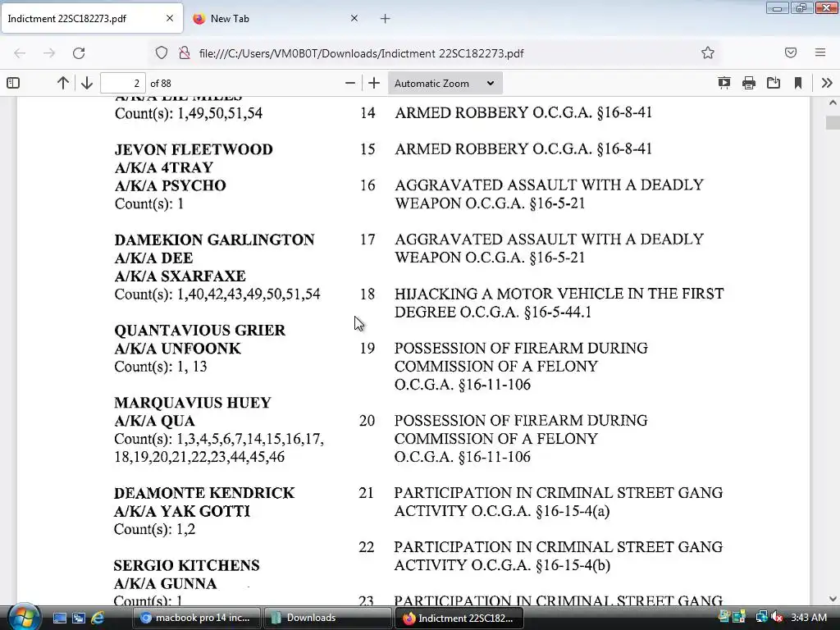Click count 18 HIJACKING A MOTOR VEHICLE
This screenshot has height=630, width=840.
click(x=559, y=303)
